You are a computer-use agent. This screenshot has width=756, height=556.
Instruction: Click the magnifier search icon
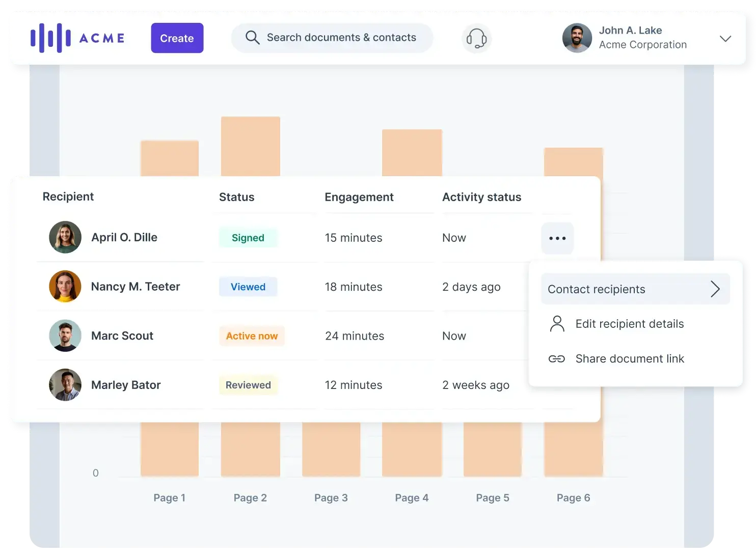(252, 38)
